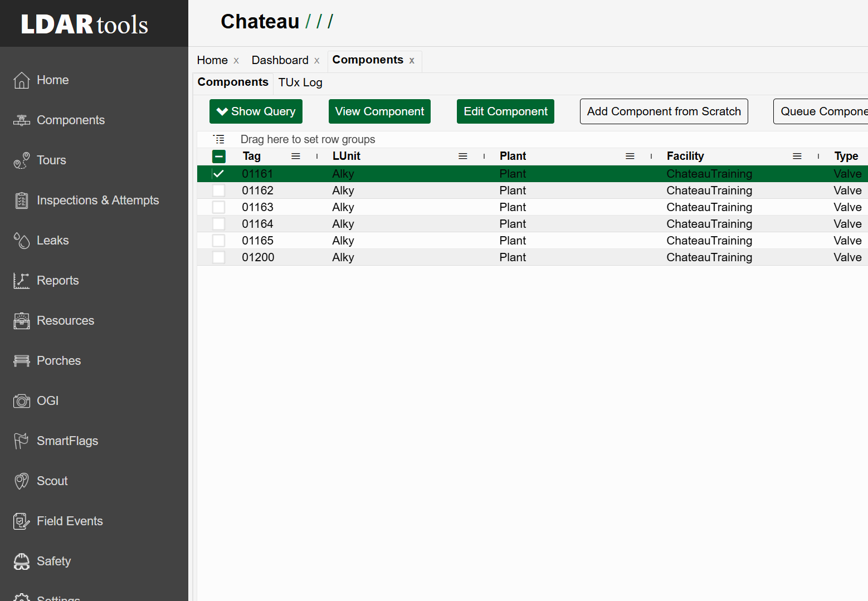Viewport: 868px width, 601px height.
Task: Open Reports chart icon
Action: (x=22, y=281)
